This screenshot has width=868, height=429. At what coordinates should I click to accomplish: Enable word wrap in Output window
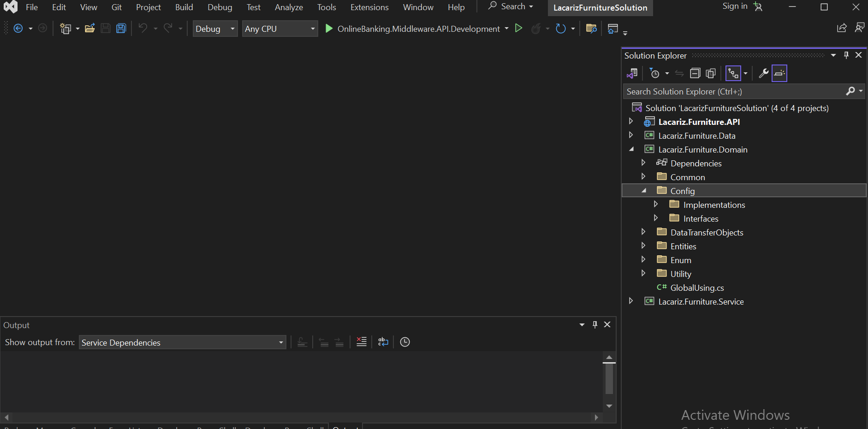pyautogui.click(x=383, y=342)
